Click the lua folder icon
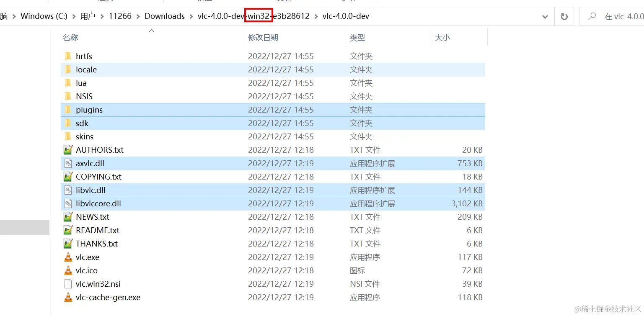The image size is (644, 316). (68, 83)
